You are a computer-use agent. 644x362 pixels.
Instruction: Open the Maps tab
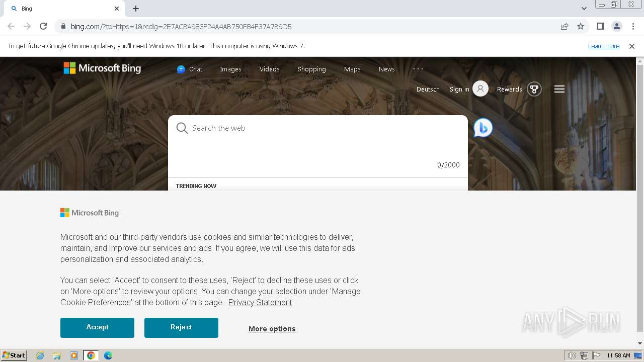click(x=352, y=69)
